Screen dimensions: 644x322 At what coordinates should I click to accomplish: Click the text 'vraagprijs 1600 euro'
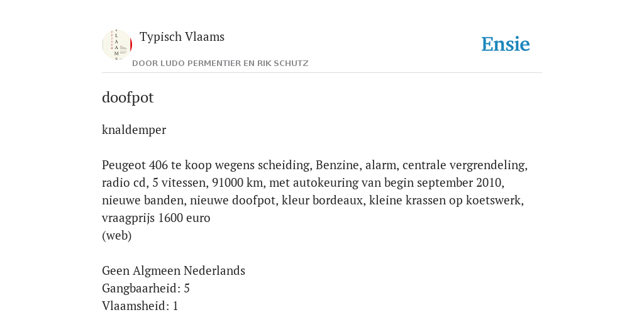(156, 218)
